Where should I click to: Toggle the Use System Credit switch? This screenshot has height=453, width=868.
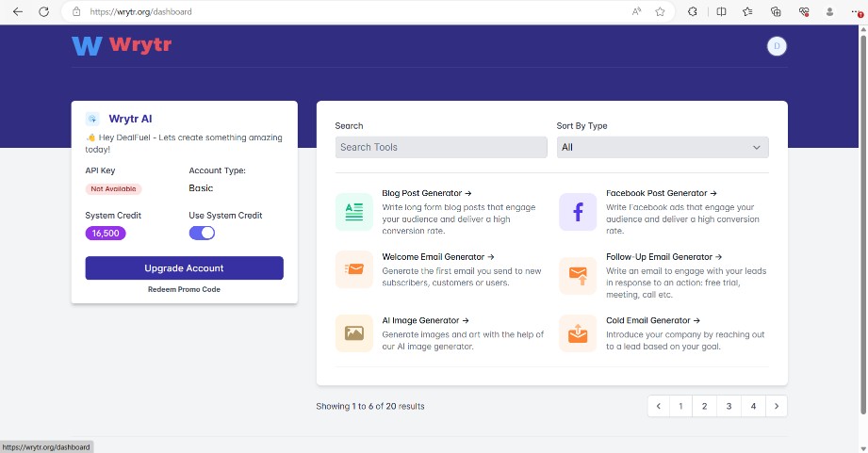(202, 233)
